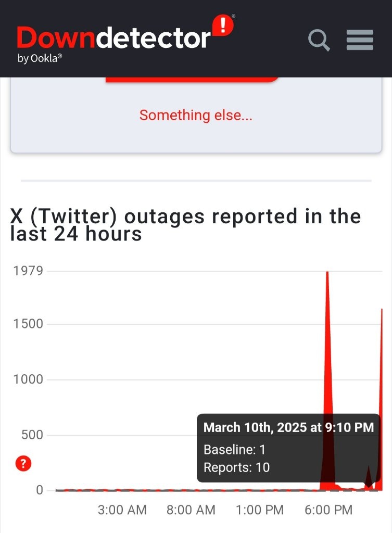392x533 pixels.
Task: Tap the exclamation badge in the logo
Action: pos(223,25)
